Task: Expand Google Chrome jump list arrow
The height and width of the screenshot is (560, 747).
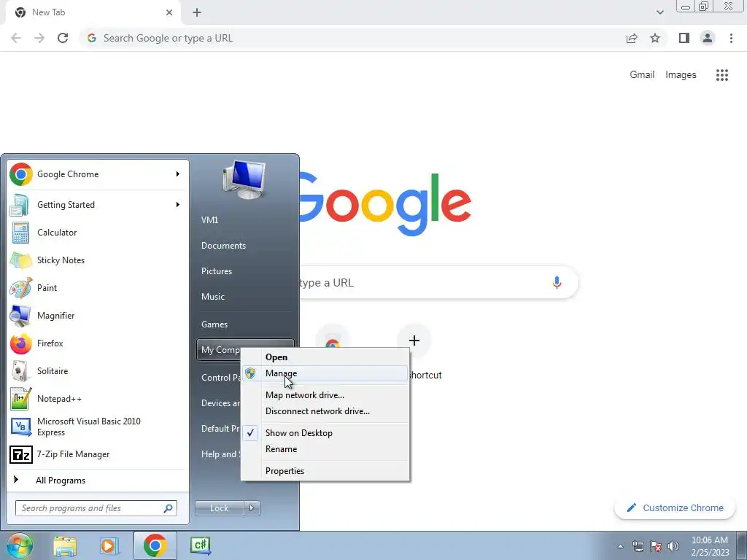Action: 178,174
